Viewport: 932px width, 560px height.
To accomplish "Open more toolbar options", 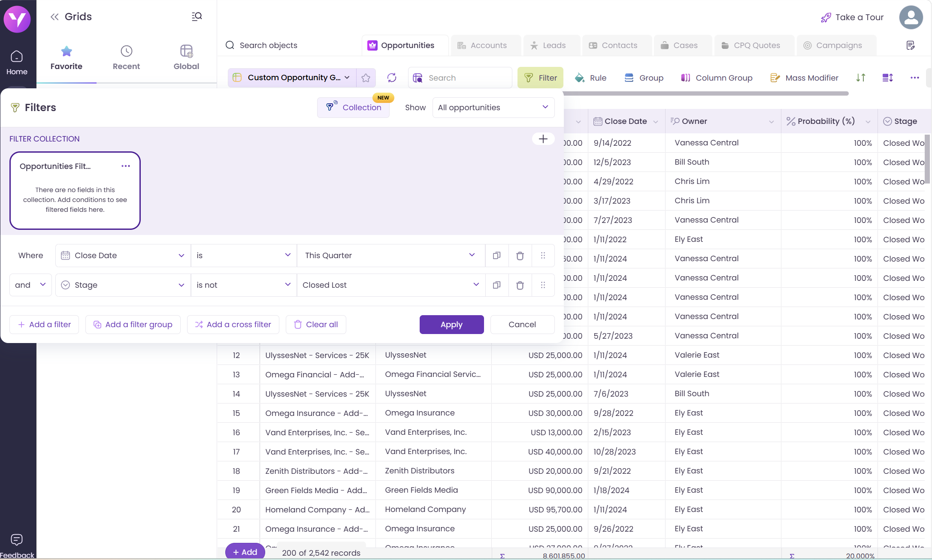I will pyautogui.click(x=915, y=78).
